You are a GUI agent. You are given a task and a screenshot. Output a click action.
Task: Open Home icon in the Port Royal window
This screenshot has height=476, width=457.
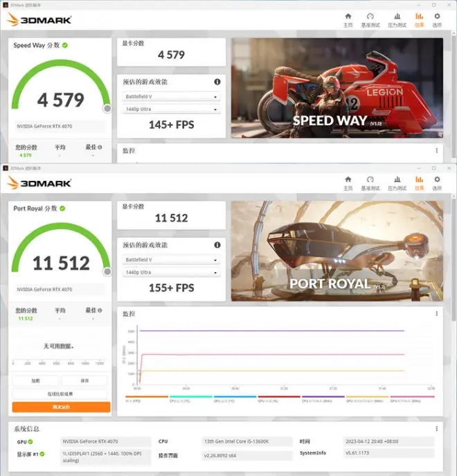(348, 183)
